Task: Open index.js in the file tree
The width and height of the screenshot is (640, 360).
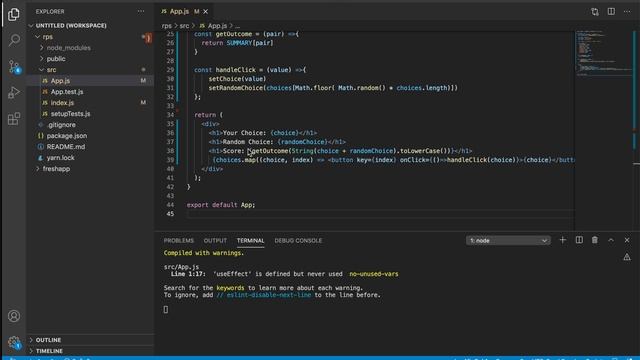Action: click(62, 103)
